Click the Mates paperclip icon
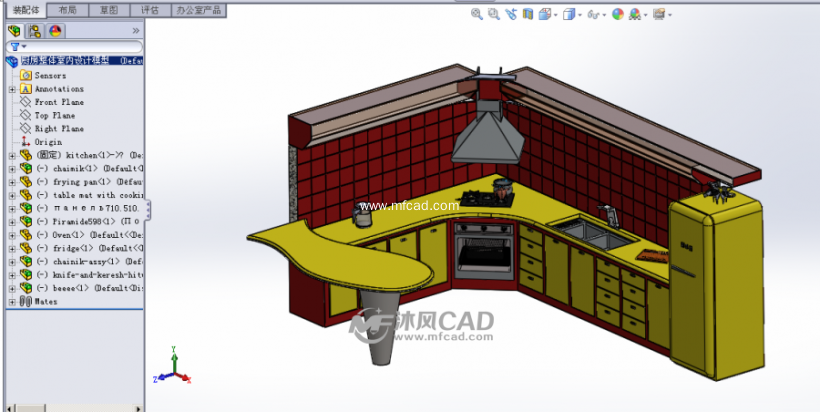 pos(26,301)
